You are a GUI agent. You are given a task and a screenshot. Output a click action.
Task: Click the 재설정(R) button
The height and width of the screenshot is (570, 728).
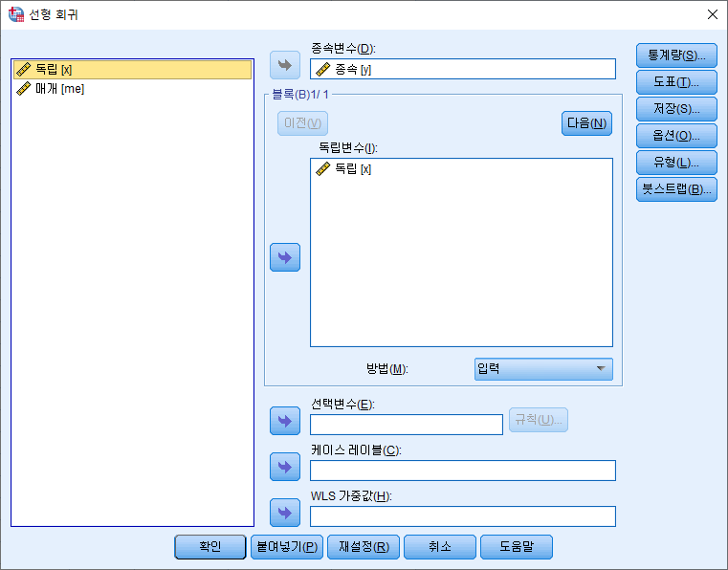[x=364, y=547]
